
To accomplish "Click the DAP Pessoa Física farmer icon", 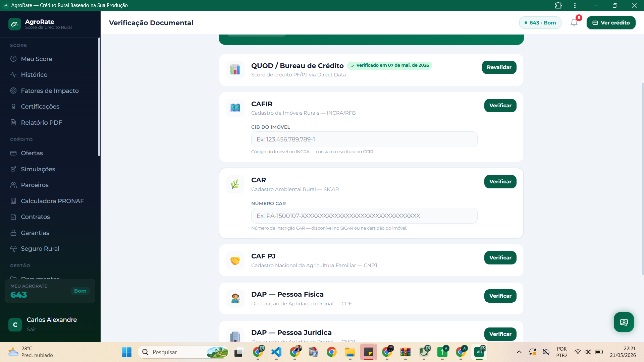I will 235,299.
